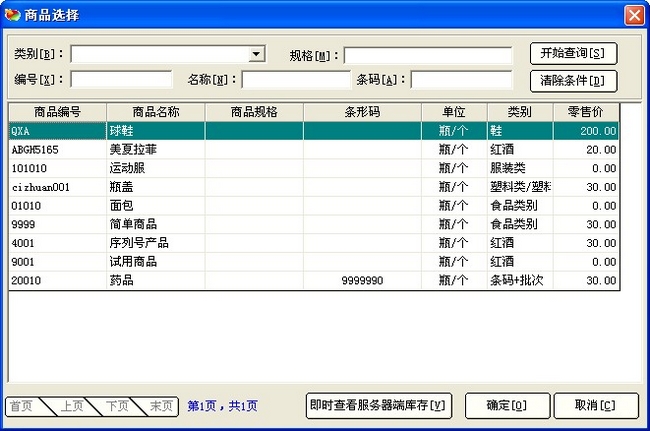Image resolution: width=650 pixels, height=431 pixels.
Task: Click the 名称 search field
Action: 295,80
